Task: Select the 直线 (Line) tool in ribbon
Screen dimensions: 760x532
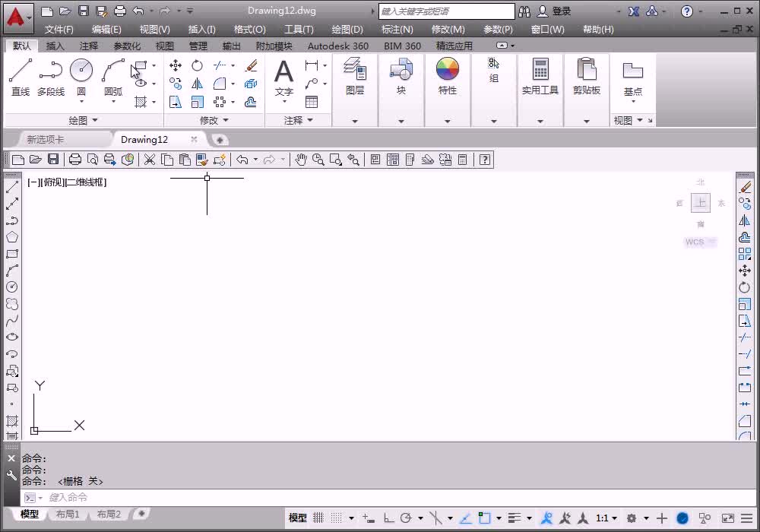Action: 21,77
